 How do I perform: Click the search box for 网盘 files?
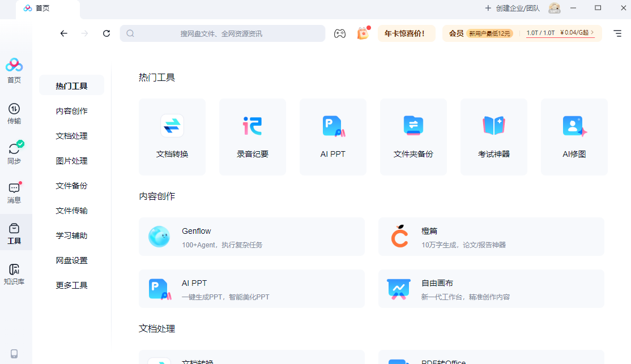[222, 33]
